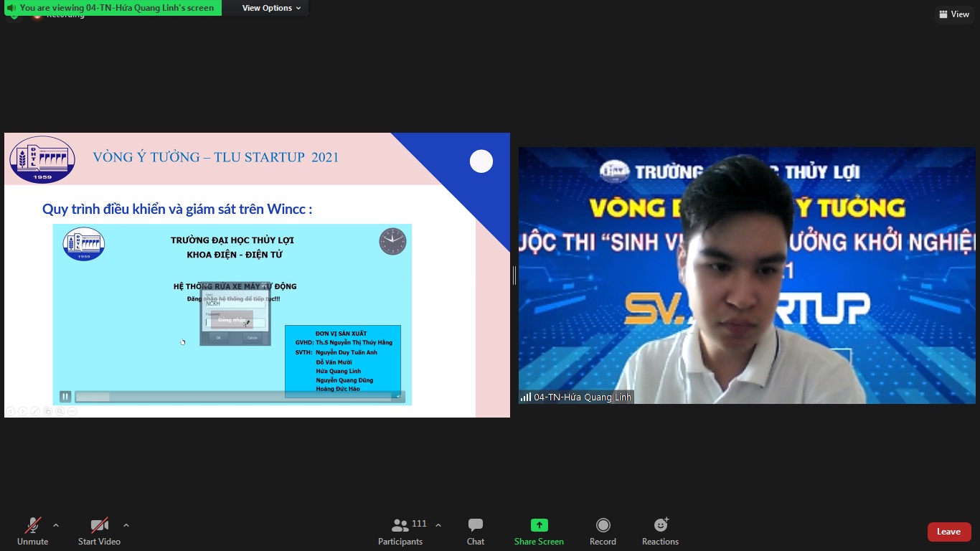980x551 pixels.
Task: Expand the View Options dropdown
Action: point(271,8)
